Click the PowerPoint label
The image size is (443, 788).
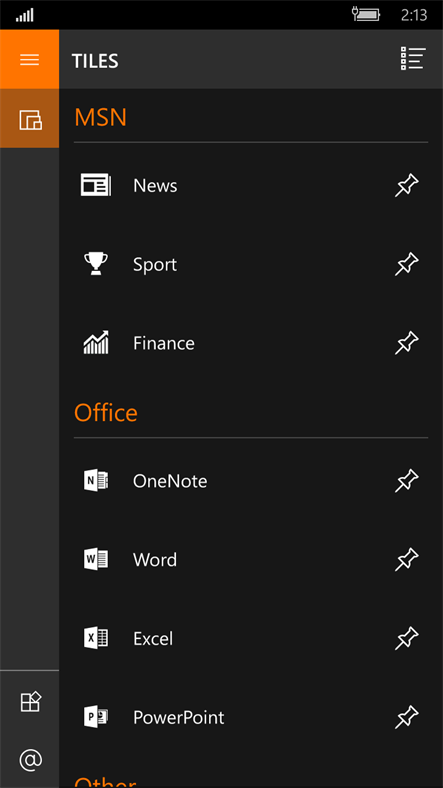[x=178, y=717]
